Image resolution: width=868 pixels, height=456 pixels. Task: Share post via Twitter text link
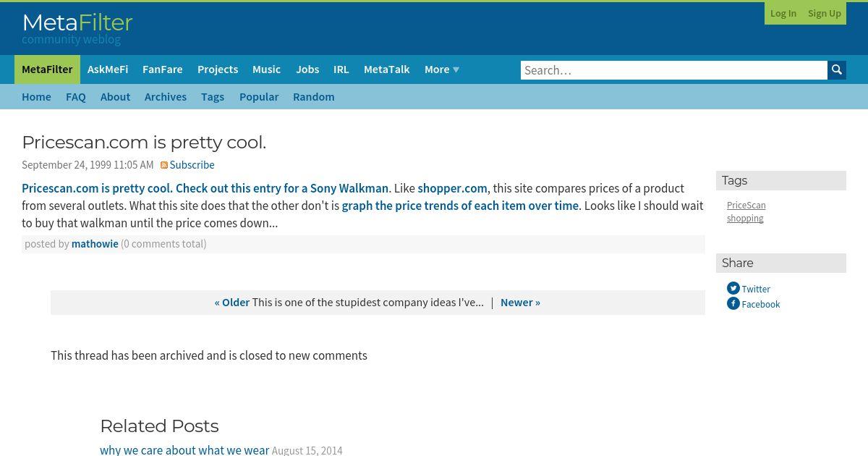[756, 290]
